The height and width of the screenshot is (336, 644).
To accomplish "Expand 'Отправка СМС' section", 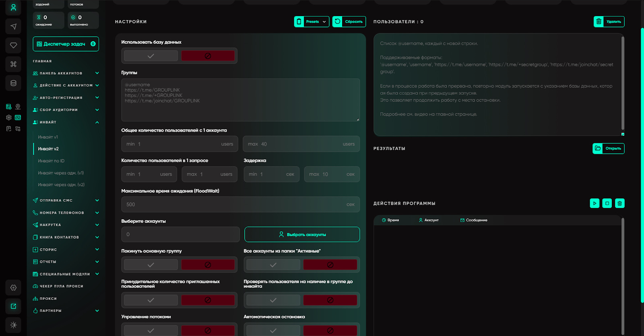I will [66, 200].
